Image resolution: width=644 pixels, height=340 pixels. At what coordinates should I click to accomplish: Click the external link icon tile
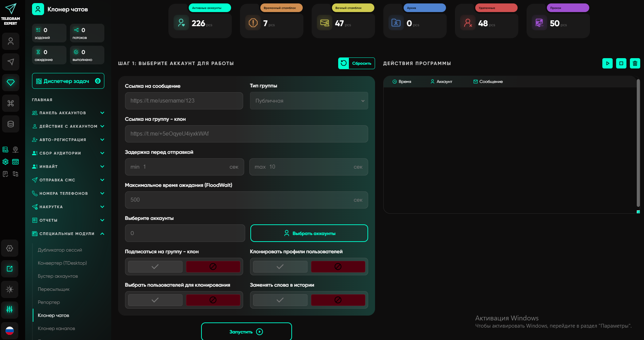[10, 269]
